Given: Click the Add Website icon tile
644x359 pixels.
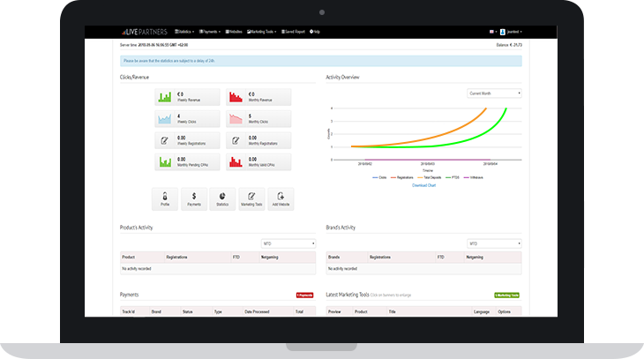Looking at the screenshot, I should (x=281, y=198).
